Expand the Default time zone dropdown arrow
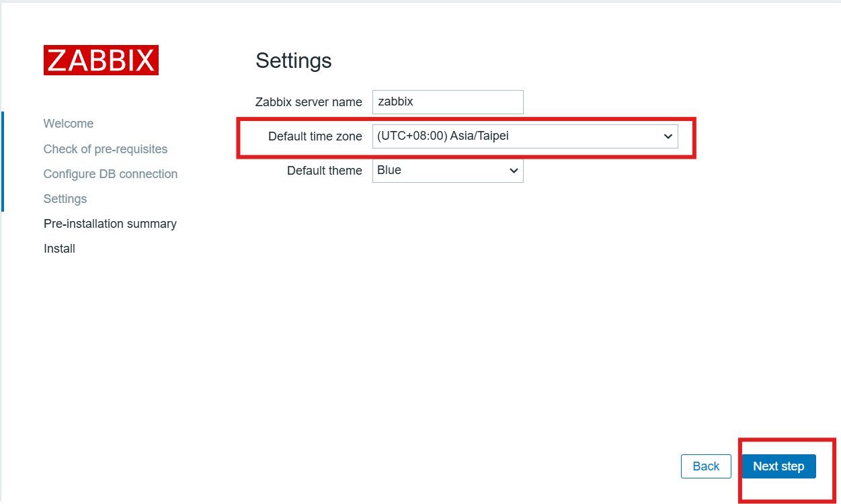The image size is (841, 504). (x=668, y=136)
